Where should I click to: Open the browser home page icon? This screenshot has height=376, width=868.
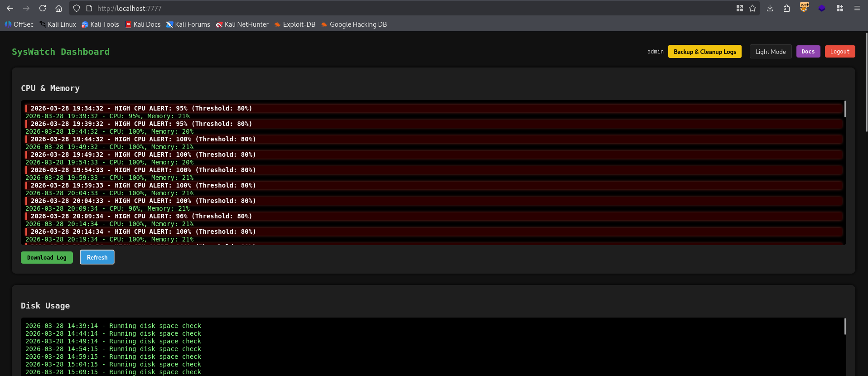(x=58, y=8)
